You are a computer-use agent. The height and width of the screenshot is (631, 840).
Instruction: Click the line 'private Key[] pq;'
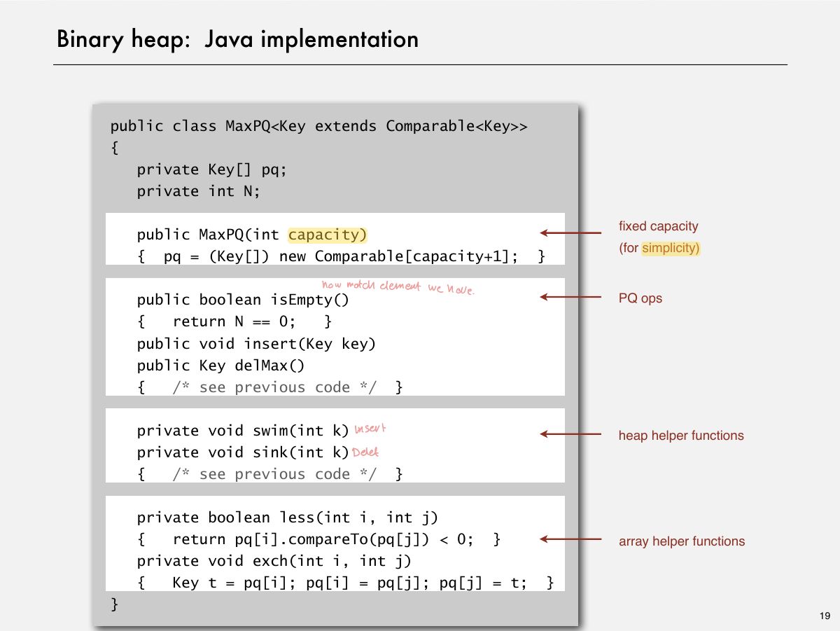tap(212, 169)
